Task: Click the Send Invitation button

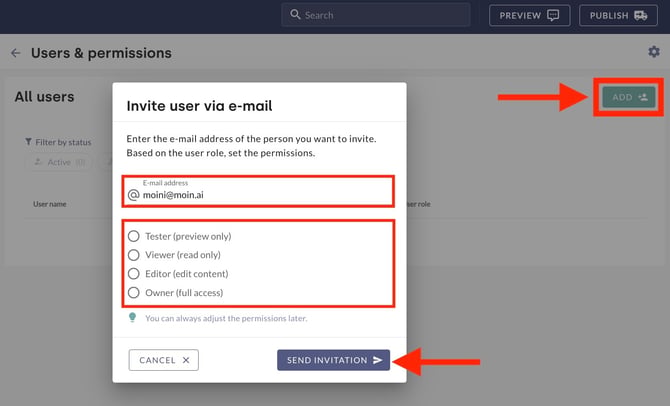Action: coord(333,360)
